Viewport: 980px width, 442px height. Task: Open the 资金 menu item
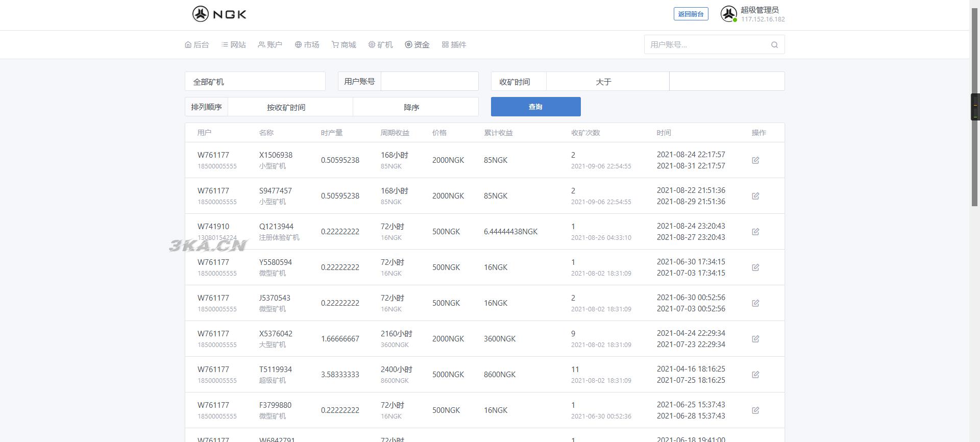(418, 45)
